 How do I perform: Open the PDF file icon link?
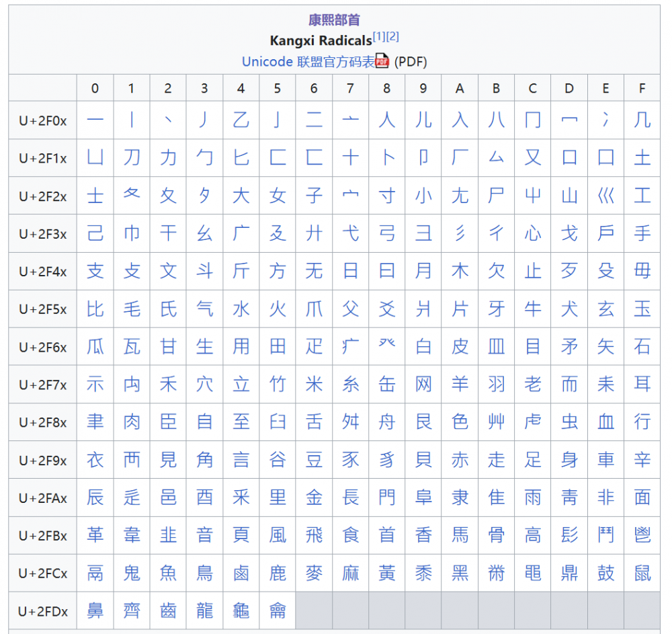(x=382, y=61)
